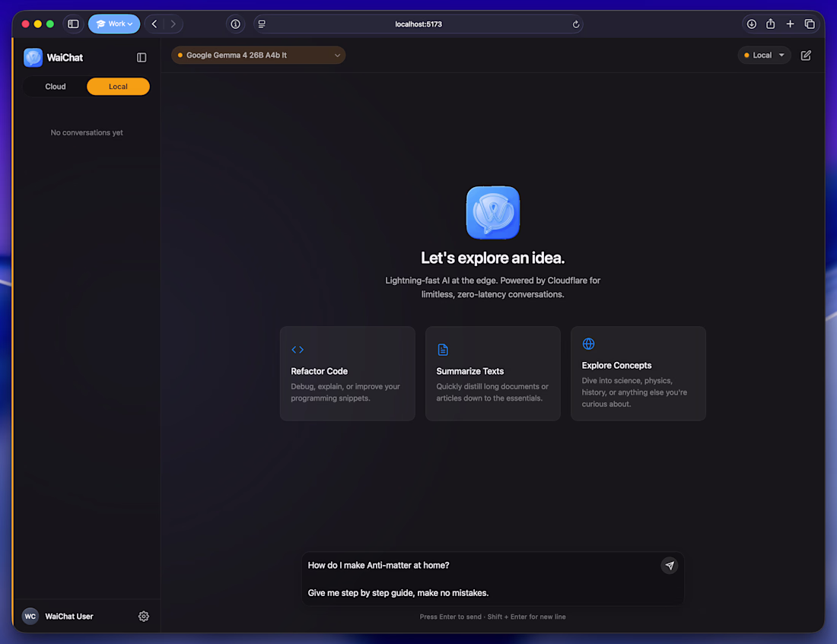
Task: Click the reader/page settings icon in address bar
Action: 262,24
